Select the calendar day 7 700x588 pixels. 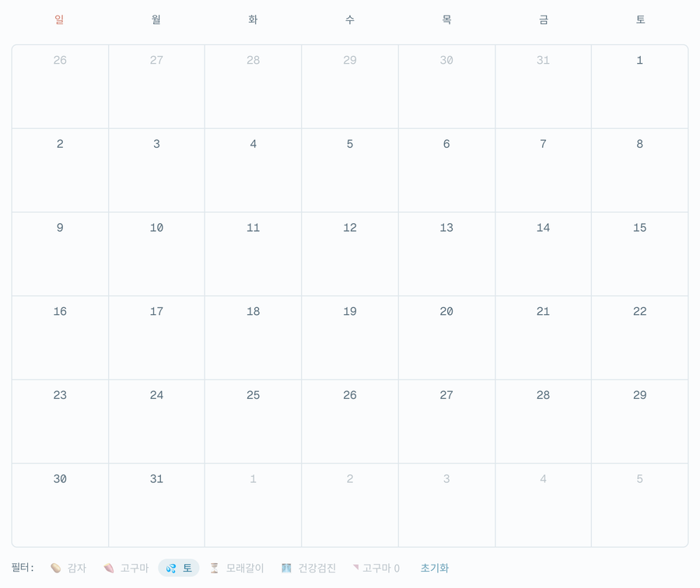click(x=544, y=170)
